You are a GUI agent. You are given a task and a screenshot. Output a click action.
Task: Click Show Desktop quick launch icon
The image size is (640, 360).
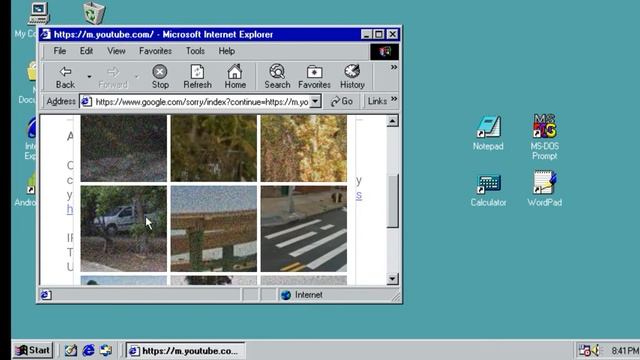pyautogui.click(x=71, y=350)
